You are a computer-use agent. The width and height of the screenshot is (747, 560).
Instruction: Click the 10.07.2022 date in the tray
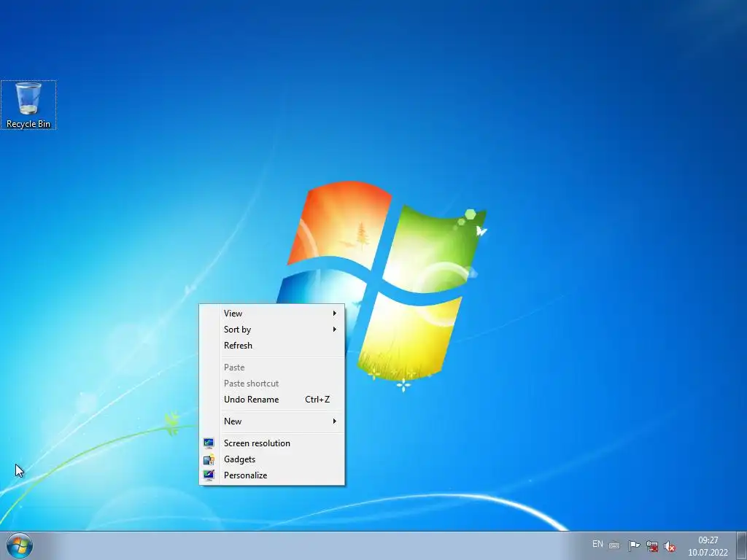tap(708, 553)
